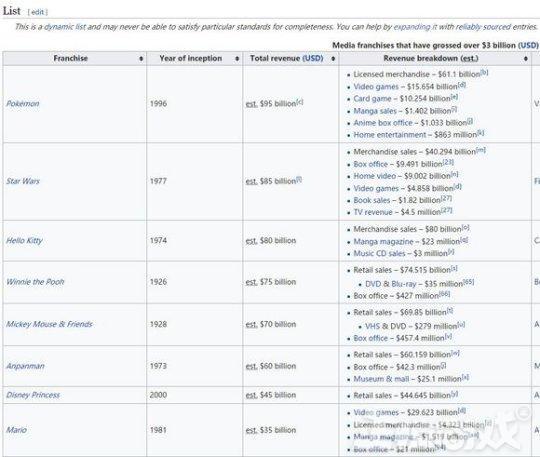Open Star Wars TV revenue link

(373, 212)
